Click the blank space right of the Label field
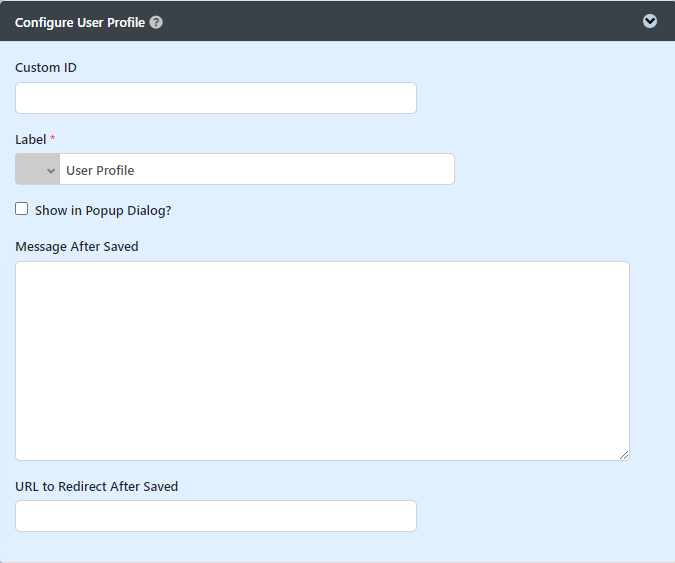Screen dimensions: 675x563 point(560,170)
